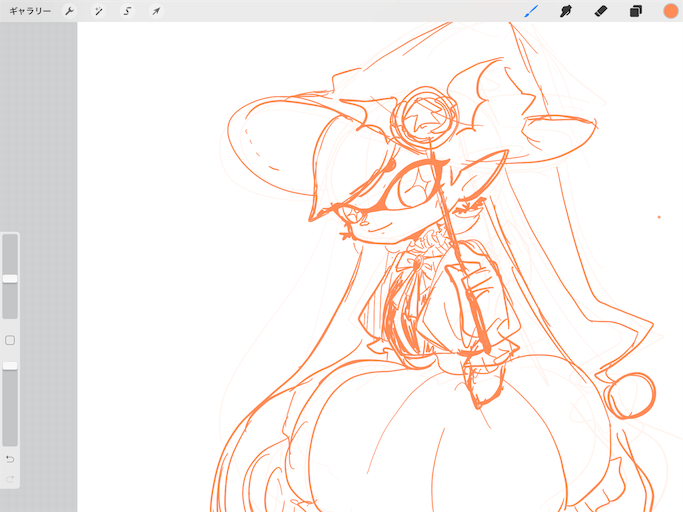Tap the square modify button in sidebar

tap(10, 340)
